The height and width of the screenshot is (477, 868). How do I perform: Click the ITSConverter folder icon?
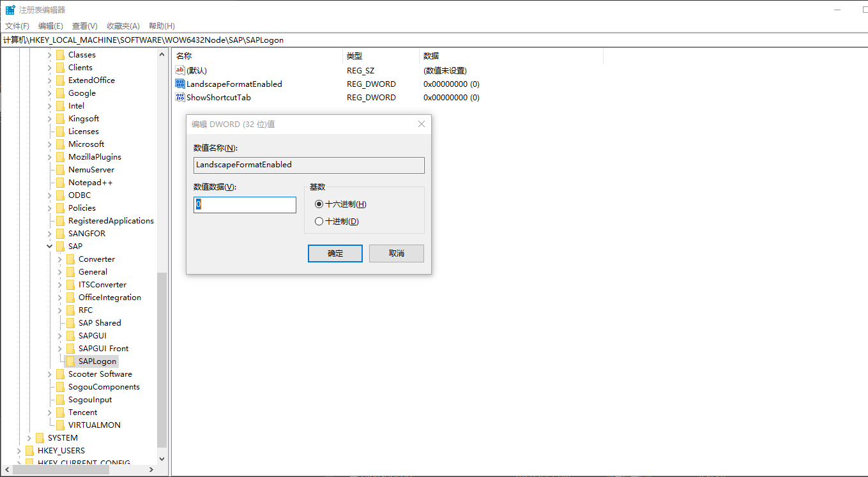click(70, 284)
